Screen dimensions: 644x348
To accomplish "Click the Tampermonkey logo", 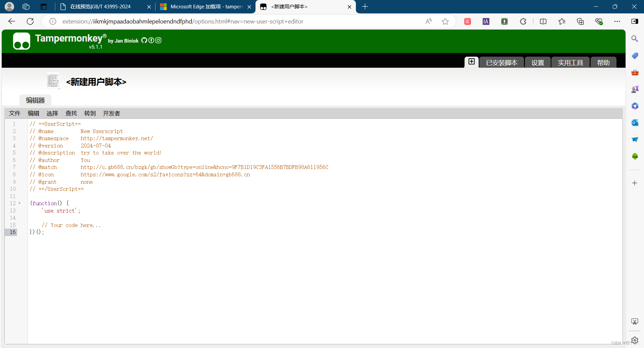I will [x=21, y=41].
